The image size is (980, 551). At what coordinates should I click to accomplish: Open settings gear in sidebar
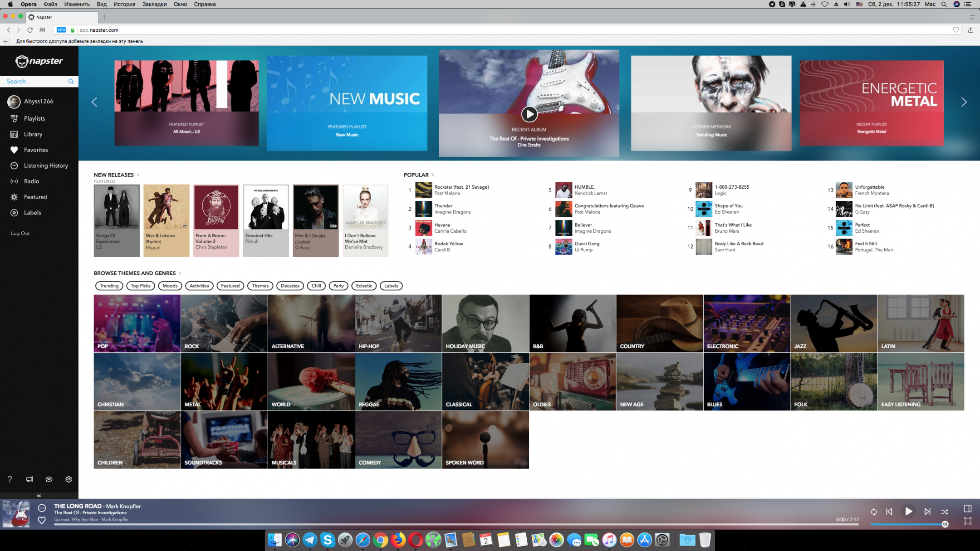tap(69, 479)
